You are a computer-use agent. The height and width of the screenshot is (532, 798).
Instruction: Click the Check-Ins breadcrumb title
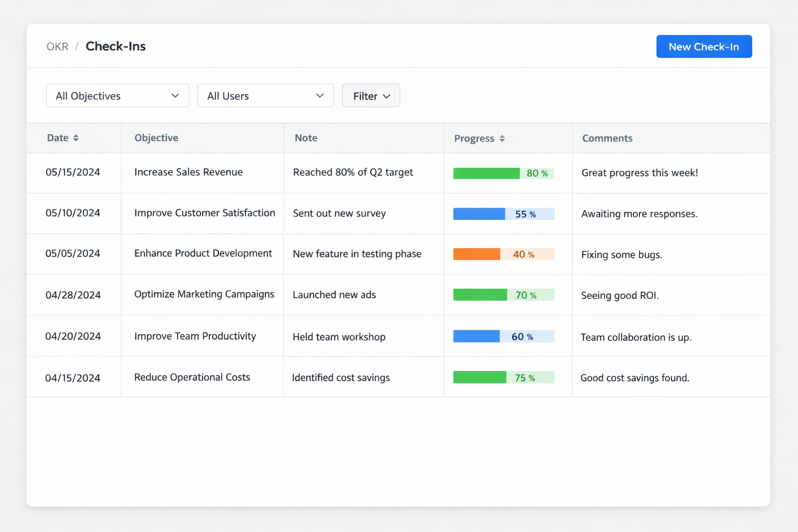tap(115, 46)
